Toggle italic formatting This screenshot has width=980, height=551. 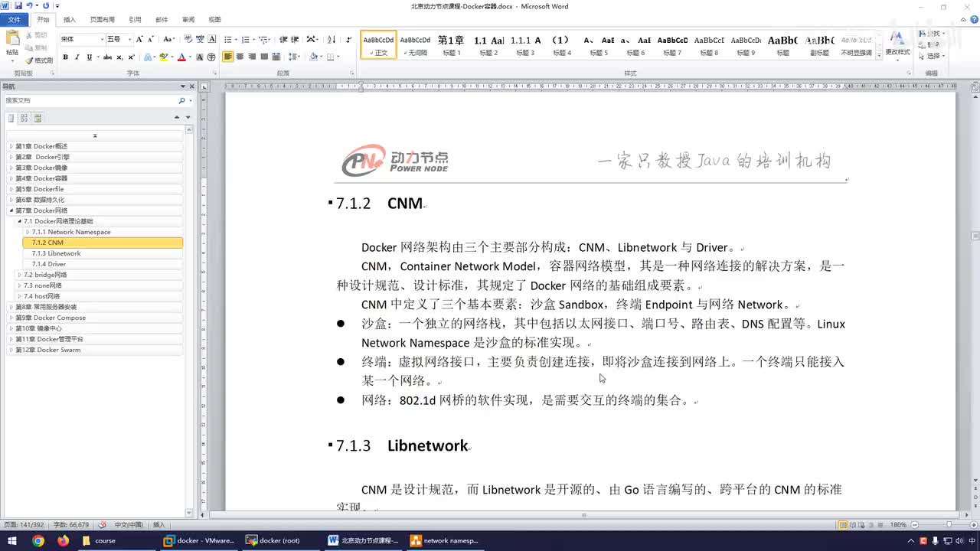point(77,57)
